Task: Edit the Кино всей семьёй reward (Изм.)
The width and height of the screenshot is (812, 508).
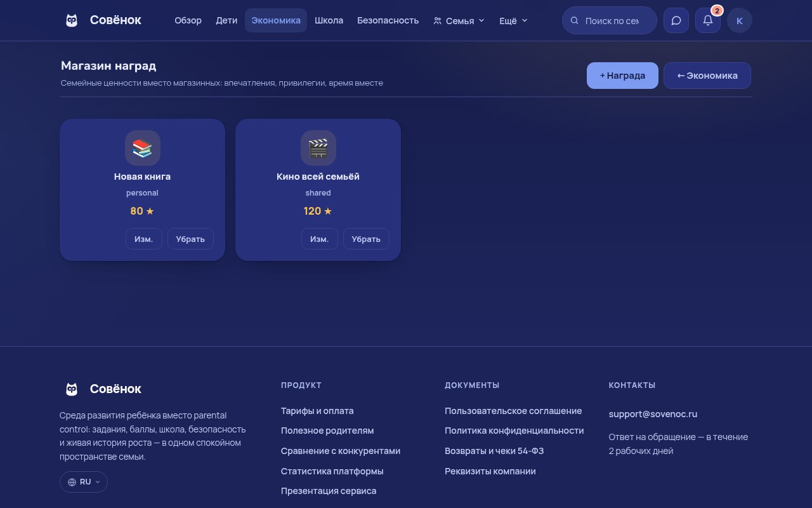Action: coord(320,239)
